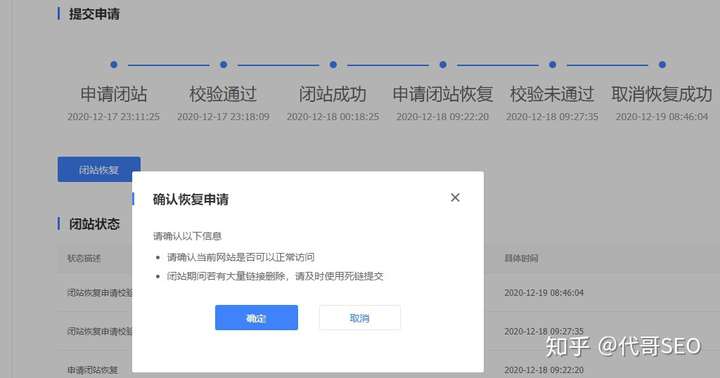Click the 提交申请 section heading
The height and width of the screenshot is (378, 720).
tap(94, 14)
